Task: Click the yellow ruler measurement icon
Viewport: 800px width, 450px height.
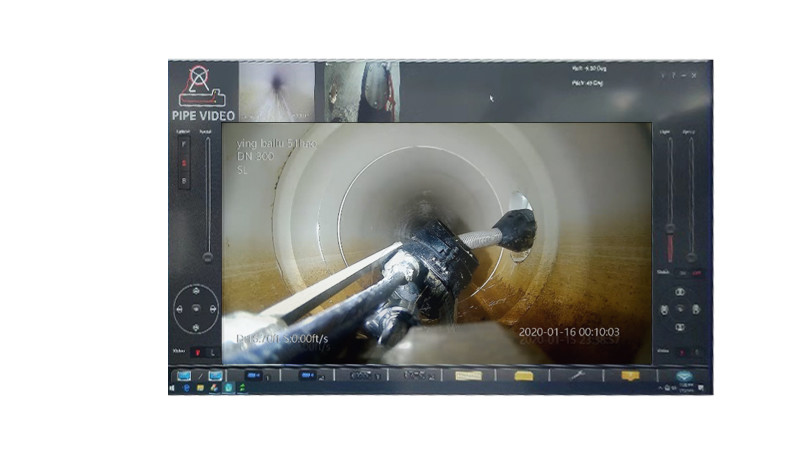Action: pos(468,376)
